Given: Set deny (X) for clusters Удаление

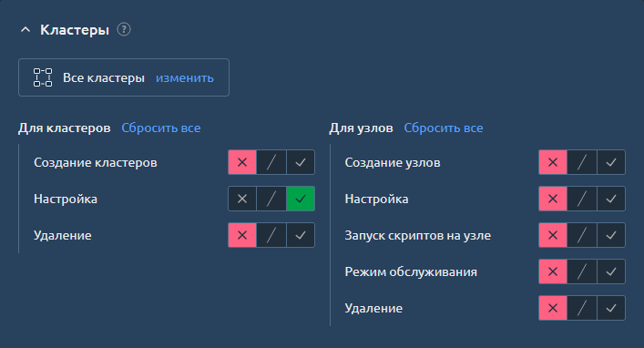Looking at the screenshot, I should pos(242,235).
